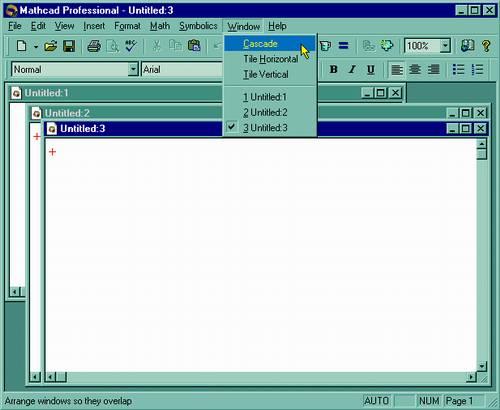Open the 100% zoom dropdown

(x=445, y=46)
